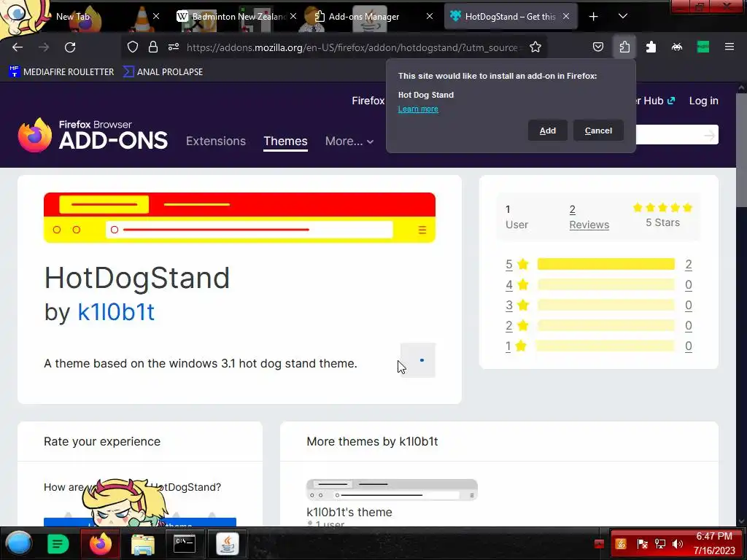
Task: View site security padlock info
Action: [153, 47]
